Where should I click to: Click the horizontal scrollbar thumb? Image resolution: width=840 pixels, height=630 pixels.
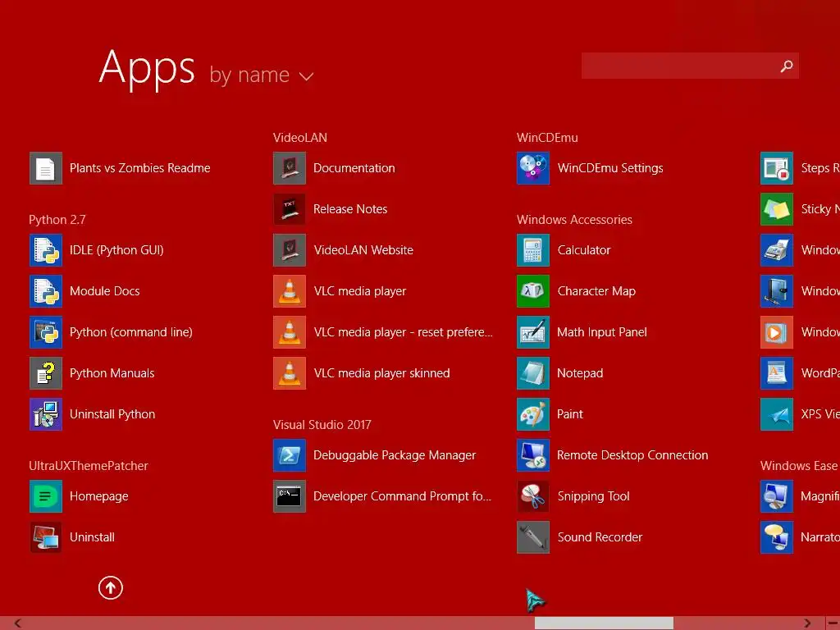(x=604, y=623)
